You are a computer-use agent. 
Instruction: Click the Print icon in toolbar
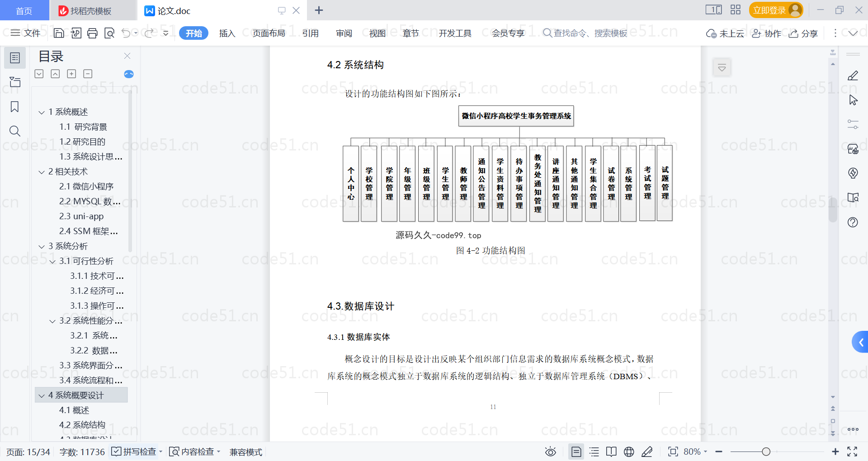(x=92, y=33)
